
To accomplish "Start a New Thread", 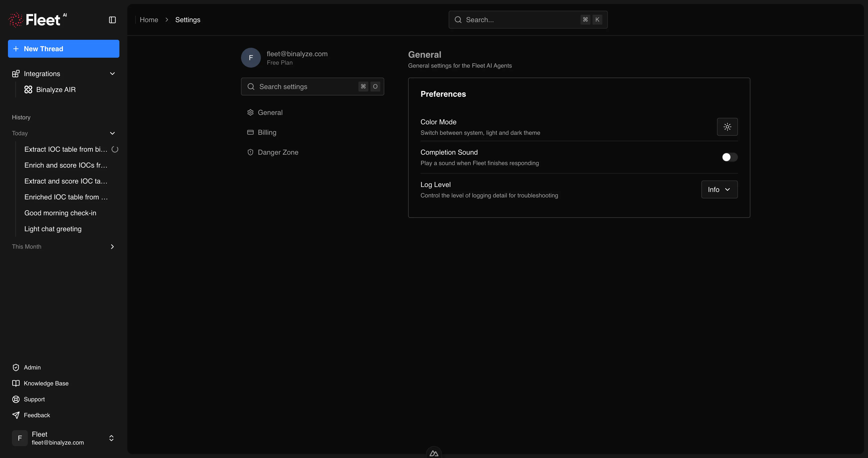I will [63, 48].
